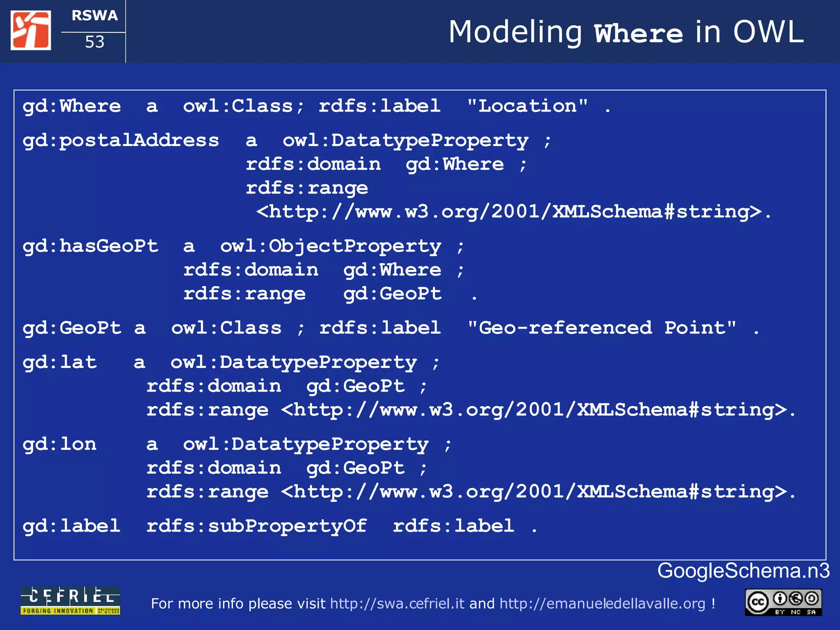This screenshot has height=630, width=840.
Task: Click owl:ObjectProperty text
Action: 331,247
